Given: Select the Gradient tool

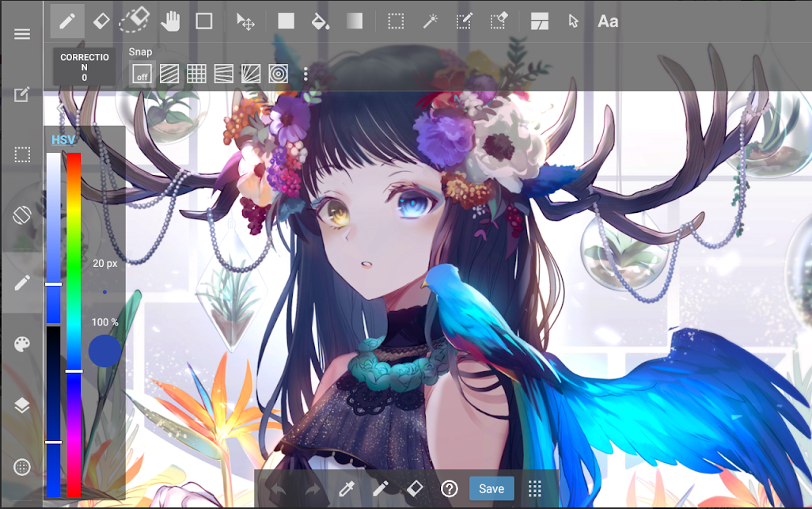Looking at the screenshot, I should (354, 21).
